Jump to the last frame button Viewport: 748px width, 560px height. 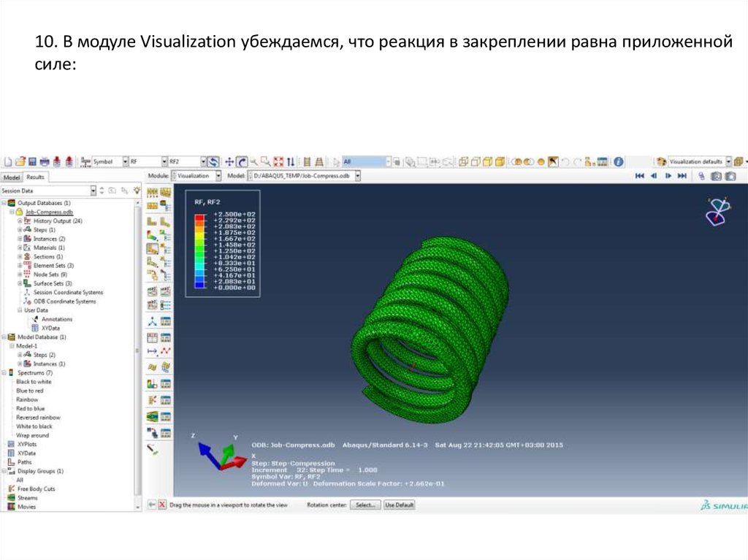682,176
